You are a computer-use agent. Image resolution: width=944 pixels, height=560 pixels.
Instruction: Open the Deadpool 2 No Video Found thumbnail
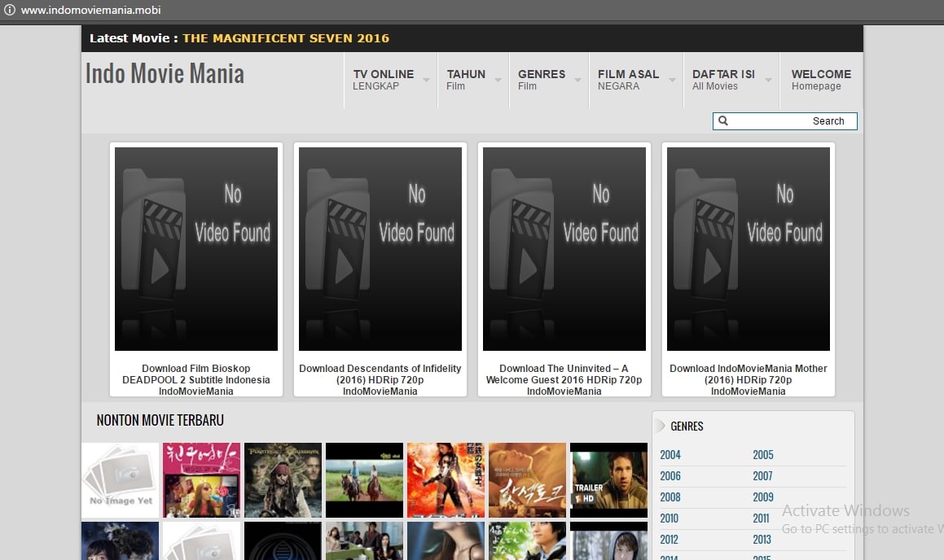coord(196,249)
